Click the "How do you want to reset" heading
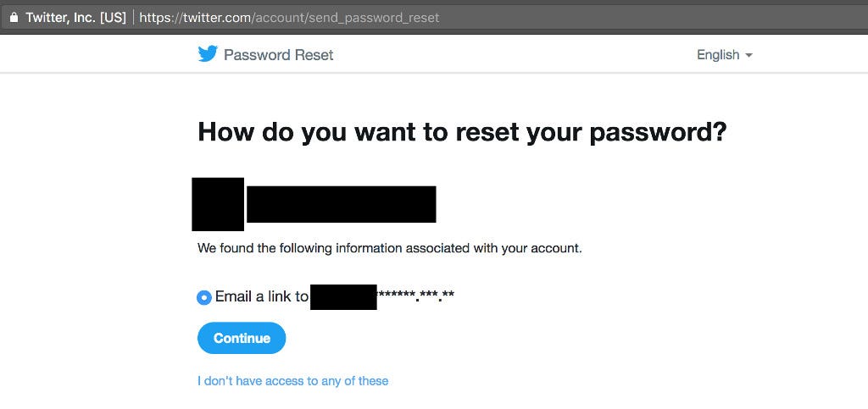The height and width of the screenshot is (409, 868). (x=461, y=133)
